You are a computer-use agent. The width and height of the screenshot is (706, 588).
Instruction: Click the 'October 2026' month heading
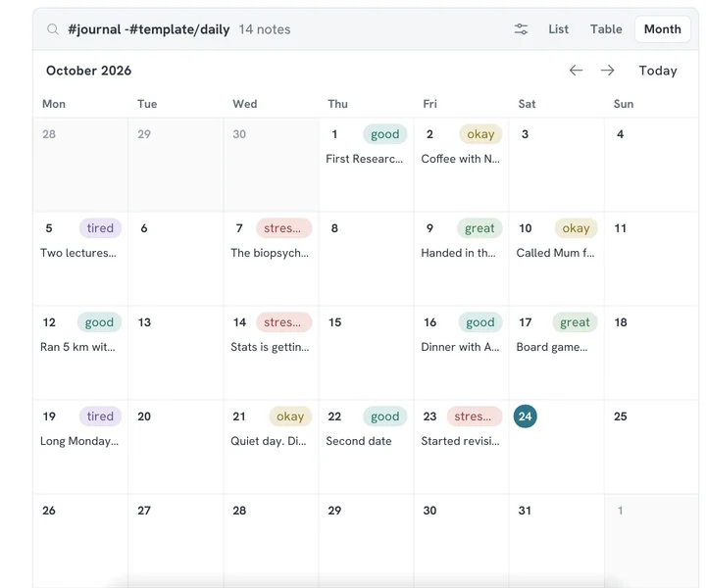click(88, 71)
